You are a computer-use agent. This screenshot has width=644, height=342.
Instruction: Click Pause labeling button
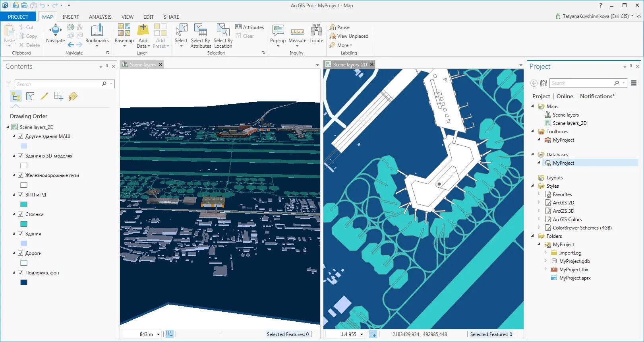[340, 27]
